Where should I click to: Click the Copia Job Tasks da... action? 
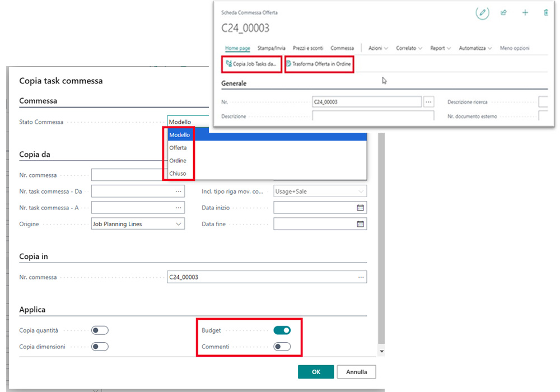pyautogui.click(x=251, y=64)
